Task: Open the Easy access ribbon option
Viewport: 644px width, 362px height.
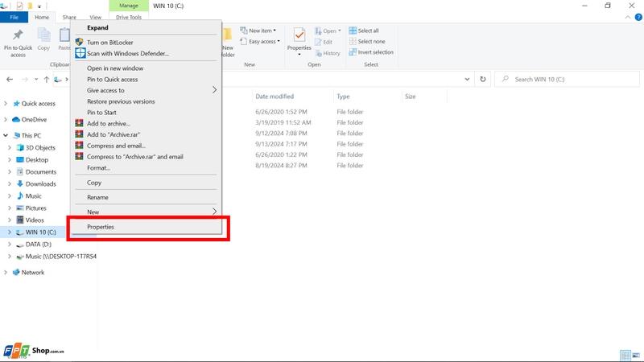Action: pos(259,42)
